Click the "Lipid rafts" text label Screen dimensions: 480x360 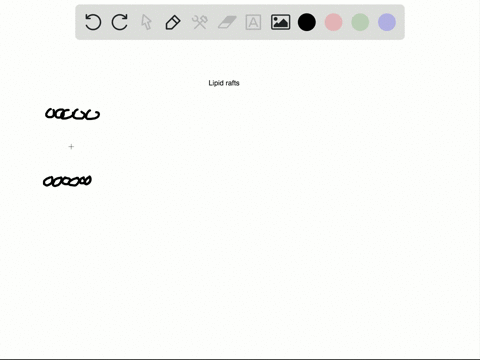tap(224, 83)
